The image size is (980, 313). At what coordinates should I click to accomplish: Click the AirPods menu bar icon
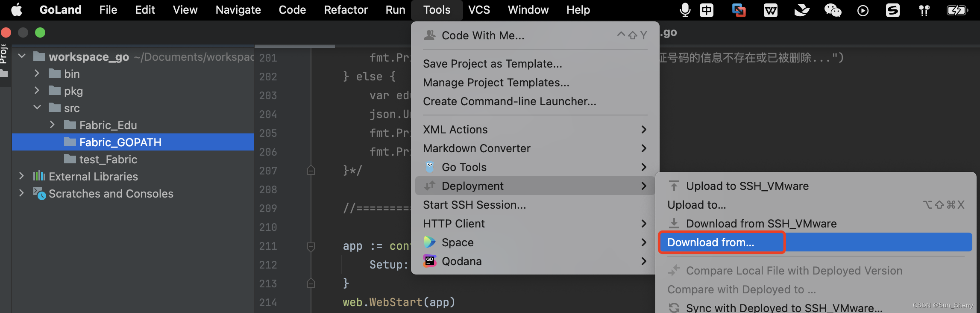point(924,10)
